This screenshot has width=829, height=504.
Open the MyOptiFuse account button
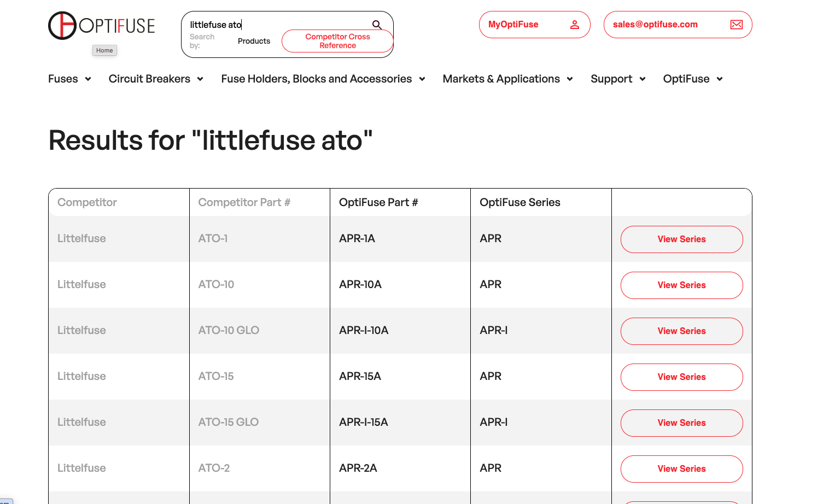click(534, 25)
